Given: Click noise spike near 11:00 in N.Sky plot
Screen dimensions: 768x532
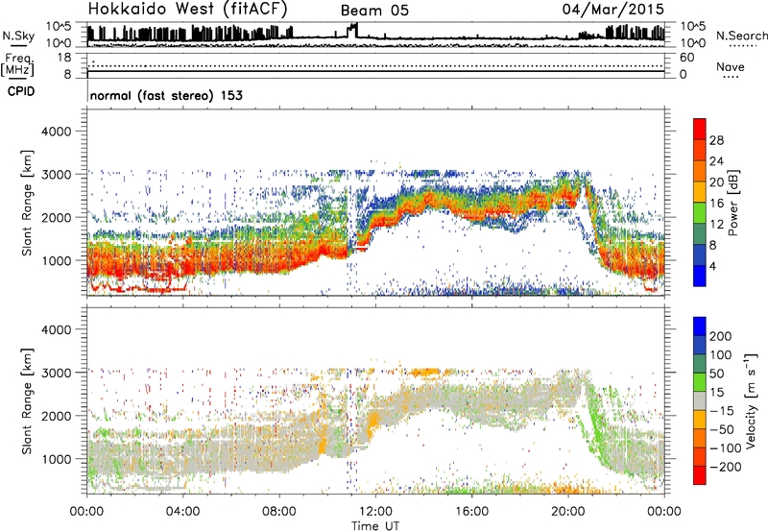Looking at the screenshot, I should [x=352, y=30].
